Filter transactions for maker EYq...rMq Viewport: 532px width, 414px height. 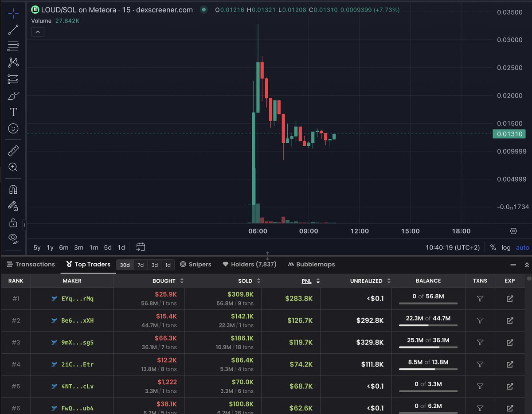pyautogui.click(x=480, y=299)
